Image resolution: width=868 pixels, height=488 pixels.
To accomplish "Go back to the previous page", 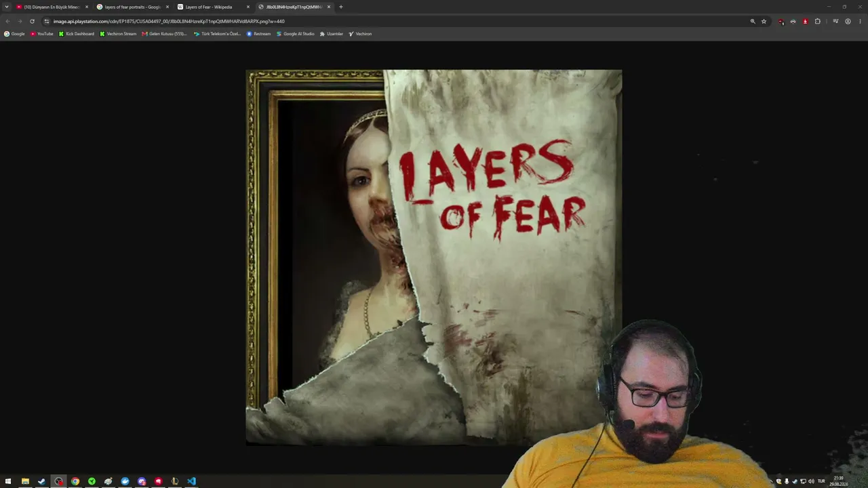I will coord(7,21).
